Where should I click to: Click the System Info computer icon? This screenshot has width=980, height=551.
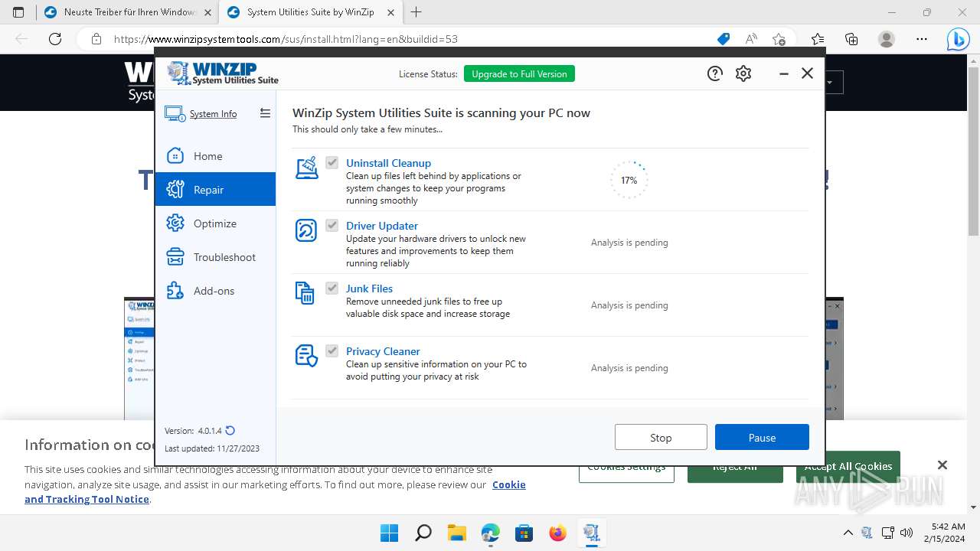click(x=175, y=114)
